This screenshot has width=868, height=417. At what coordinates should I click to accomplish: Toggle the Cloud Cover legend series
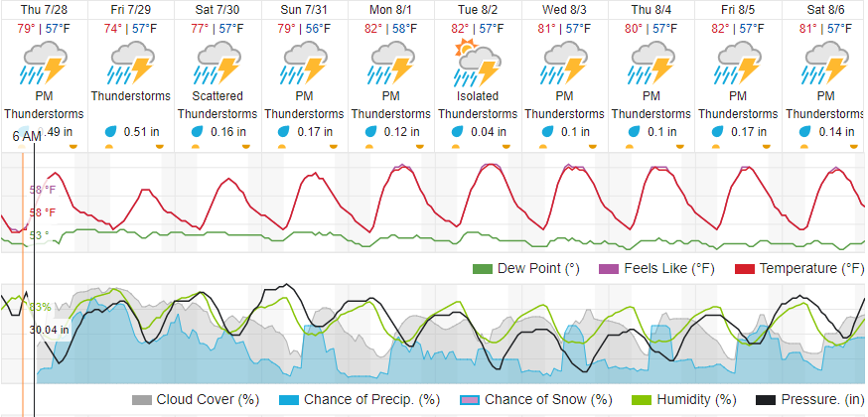point(195,399)
